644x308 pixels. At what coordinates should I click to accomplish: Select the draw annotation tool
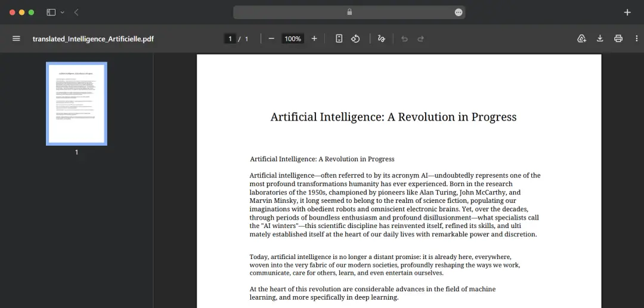click(381, 39)
